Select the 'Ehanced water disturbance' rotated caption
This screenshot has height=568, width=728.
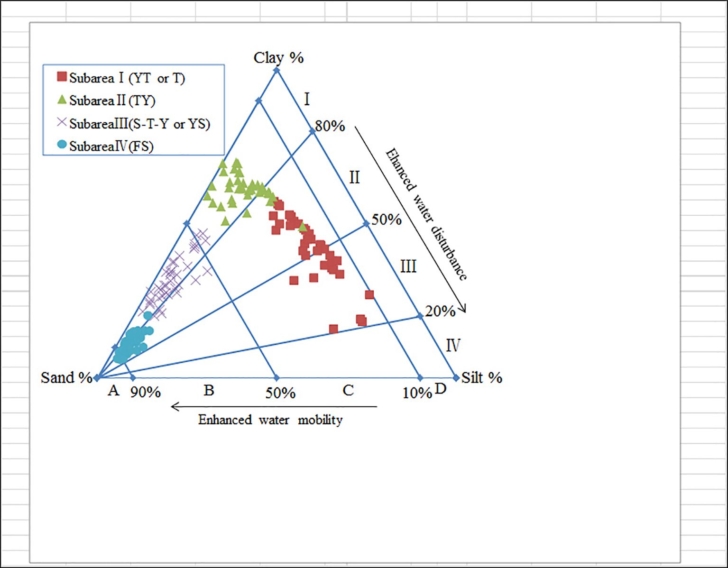coord(426,214)
